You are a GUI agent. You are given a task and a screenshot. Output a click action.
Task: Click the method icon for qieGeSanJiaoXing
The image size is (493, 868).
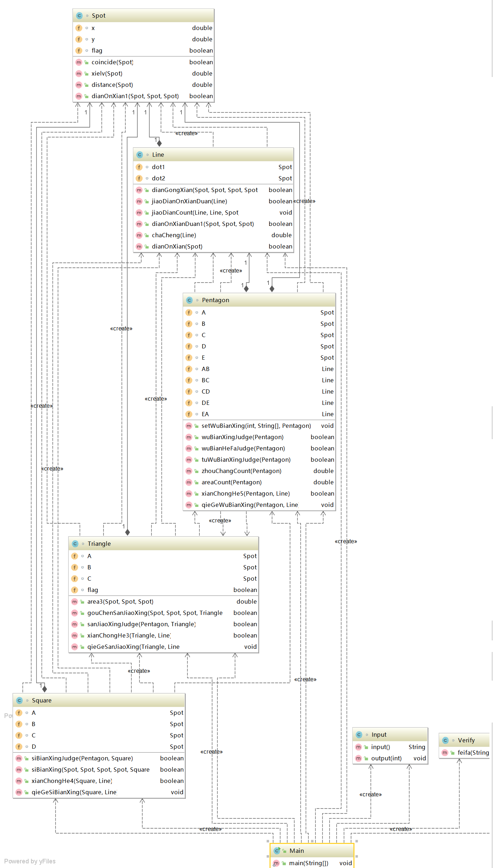[x=75, y=647]
